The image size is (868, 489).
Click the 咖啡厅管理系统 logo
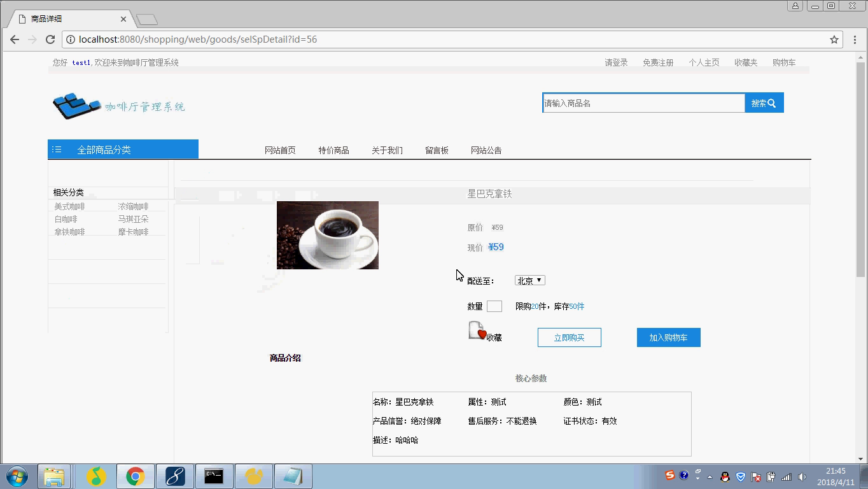tap(118, 106)
